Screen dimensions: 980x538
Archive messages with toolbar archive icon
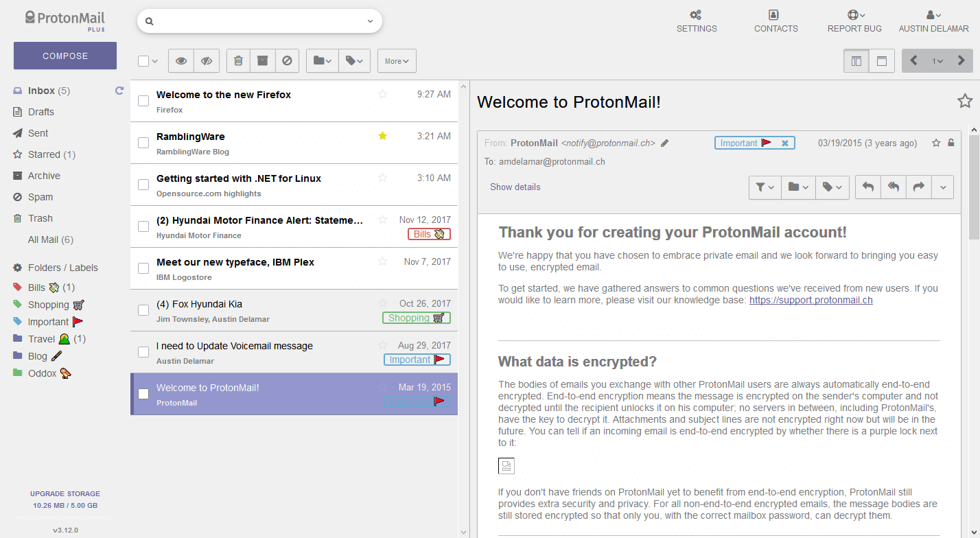262,60
